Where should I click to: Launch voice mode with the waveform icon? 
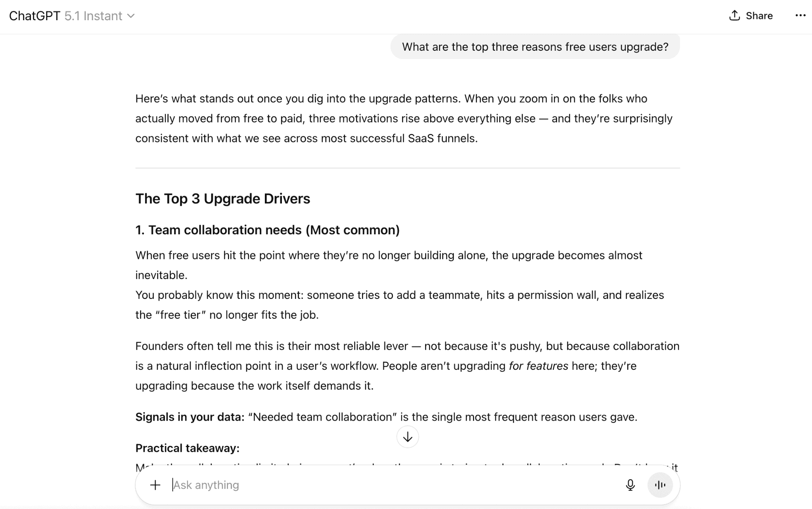pyautogui.click(x=660, y=485)
